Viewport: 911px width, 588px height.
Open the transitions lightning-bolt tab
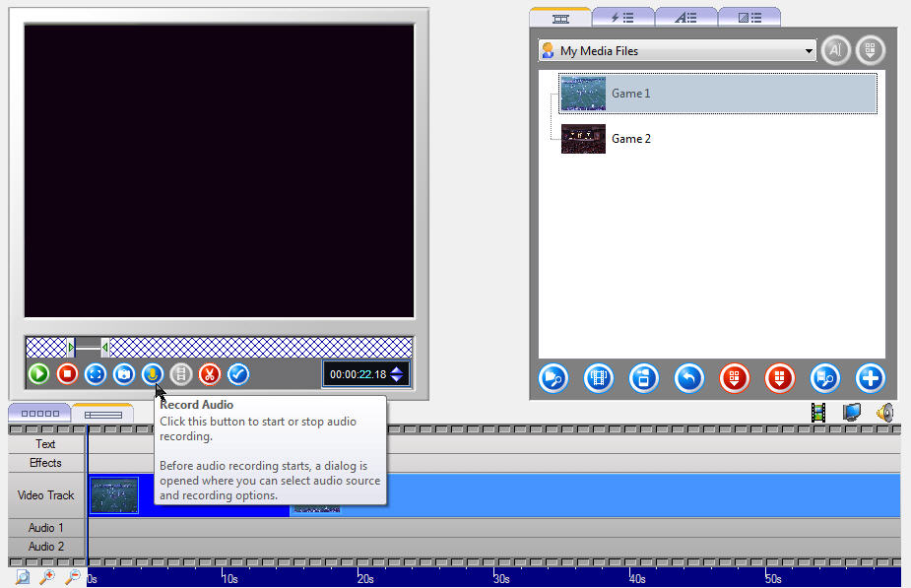point(622,18)
